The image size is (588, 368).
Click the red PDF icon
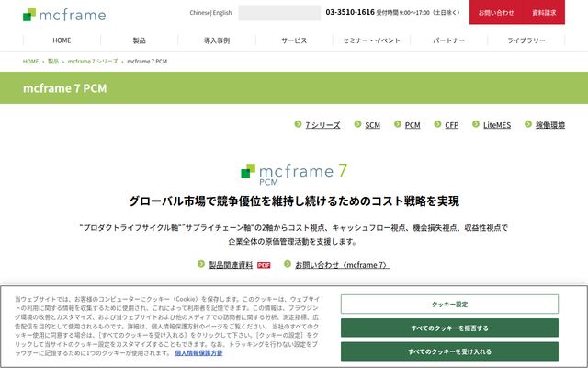[264, 265]
